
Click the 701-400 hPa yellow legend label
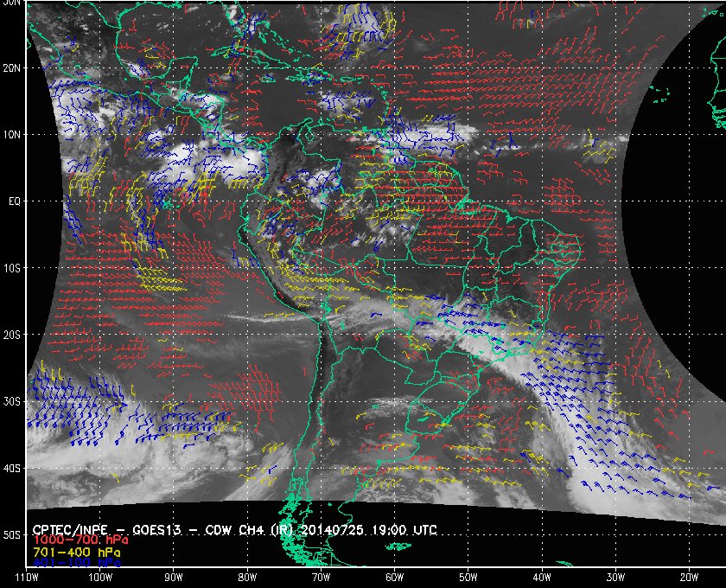point(76,553)
